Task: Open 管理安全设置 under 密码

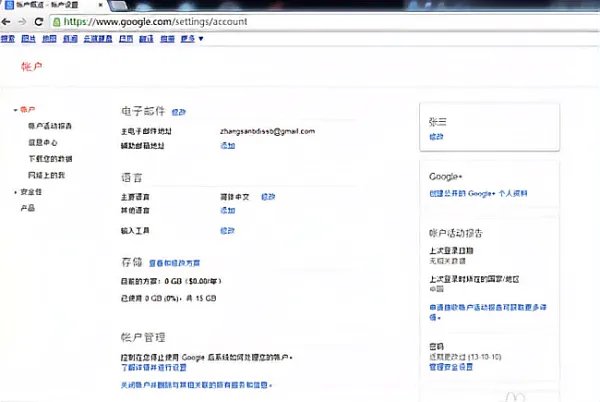Action: pyautogui.click(x=451, y=367)
